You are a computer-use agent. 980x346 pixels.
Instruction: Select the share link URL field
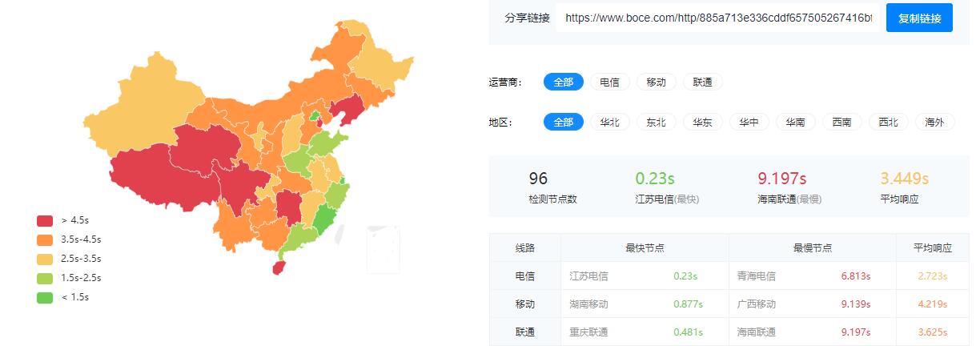(x=717, y=18)
